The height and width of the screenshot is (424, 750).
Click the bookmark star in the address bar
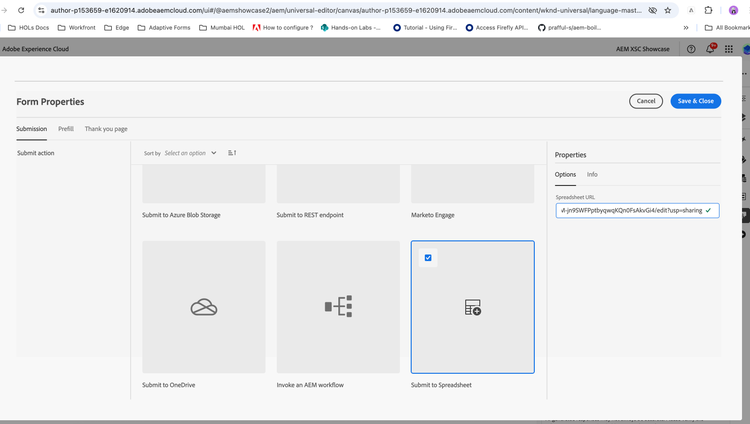pyautogui.click(x=669, y=10)
